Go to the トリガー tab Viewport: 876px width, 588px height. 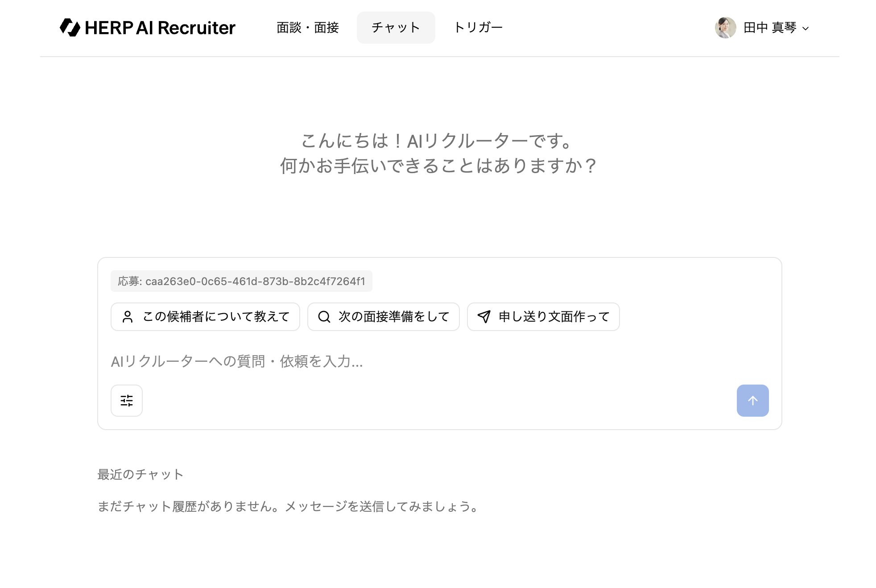point(478,28)
